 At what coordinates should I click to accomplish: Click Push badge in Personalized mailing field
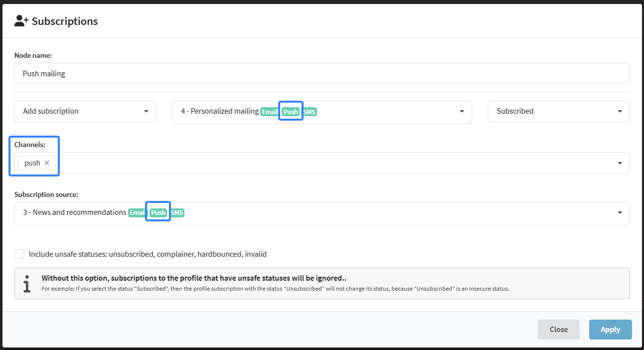point(291,112)
